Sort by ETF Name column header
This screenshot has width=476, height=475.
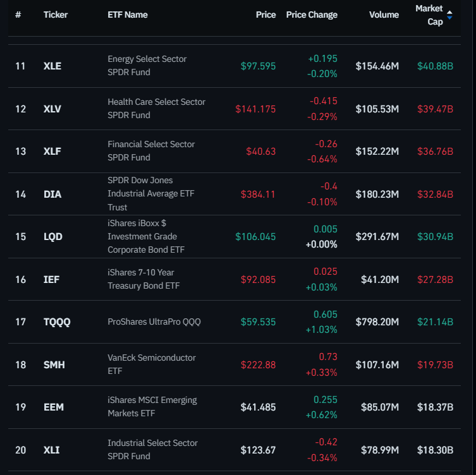[x=128, y=15]
